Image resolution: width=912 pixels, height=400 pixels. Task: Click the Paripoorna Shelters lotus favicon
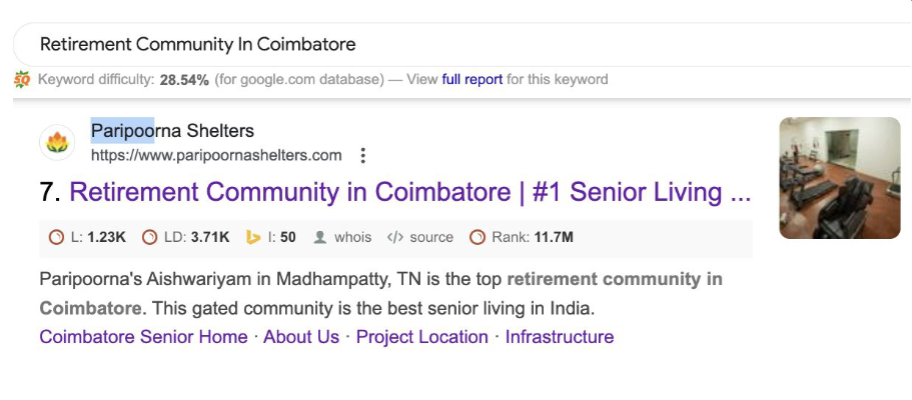57,142
